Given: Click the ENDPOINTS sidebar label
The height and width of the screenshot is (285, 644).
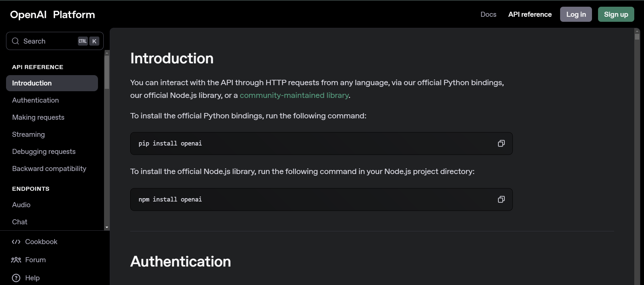Looking at the screenshot, I should coord(31,189).
